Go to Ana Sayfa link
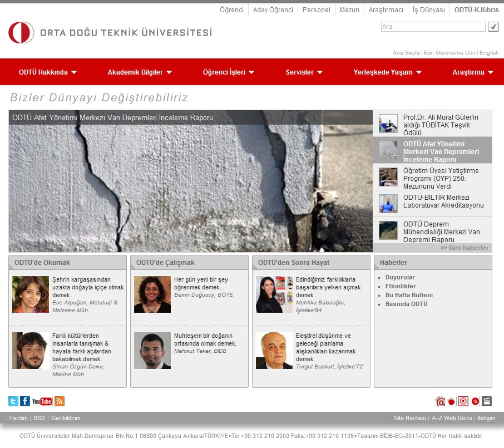Screen dimensions: 504x448 coord(406,52)
